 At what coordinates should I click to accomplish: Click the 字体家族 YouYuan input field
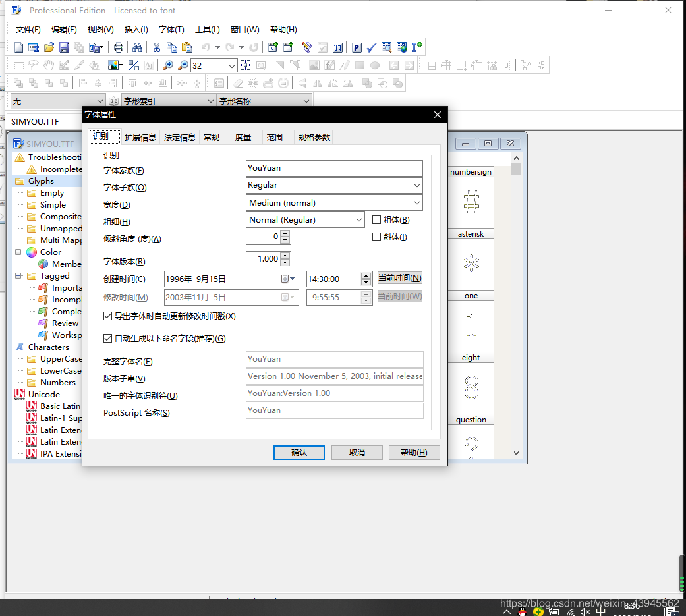tap(334, 168)
